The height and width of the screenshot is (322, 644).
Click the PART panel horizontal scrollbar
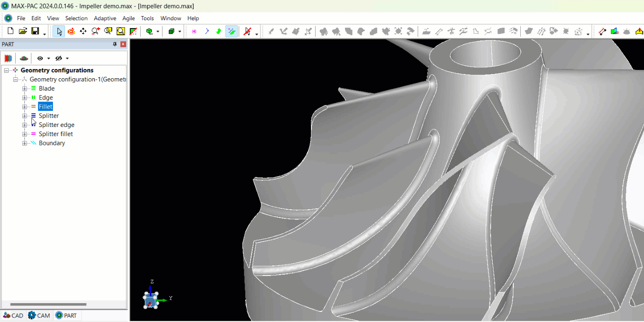[48, 305]
